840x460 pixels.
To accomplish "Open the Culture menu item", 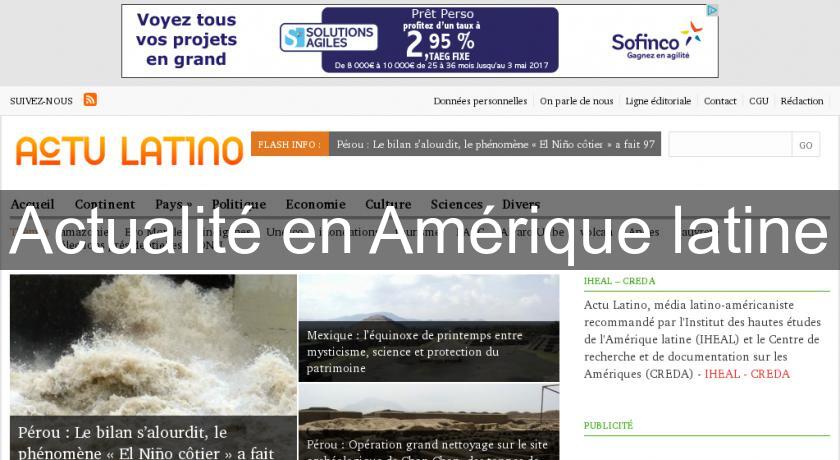I will (x=388, y=204).
